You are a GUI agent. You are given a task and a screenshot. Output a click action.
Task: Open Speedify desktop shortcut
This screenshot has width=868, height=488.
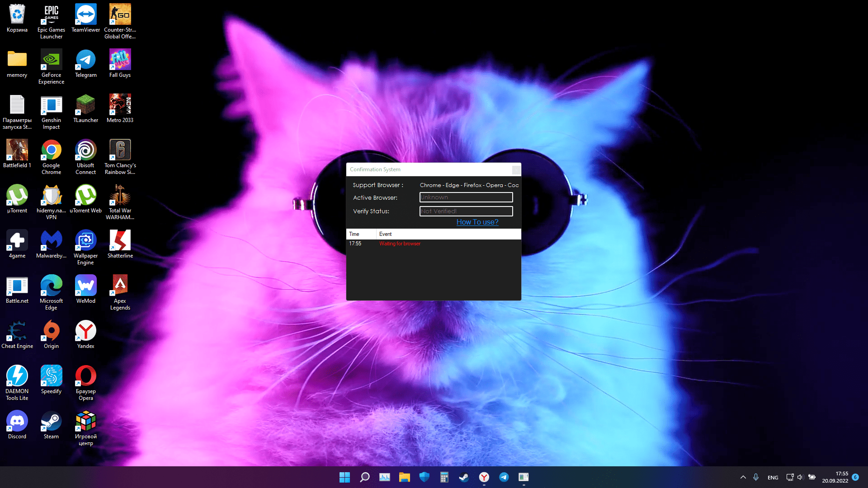[x=51, y=380]
